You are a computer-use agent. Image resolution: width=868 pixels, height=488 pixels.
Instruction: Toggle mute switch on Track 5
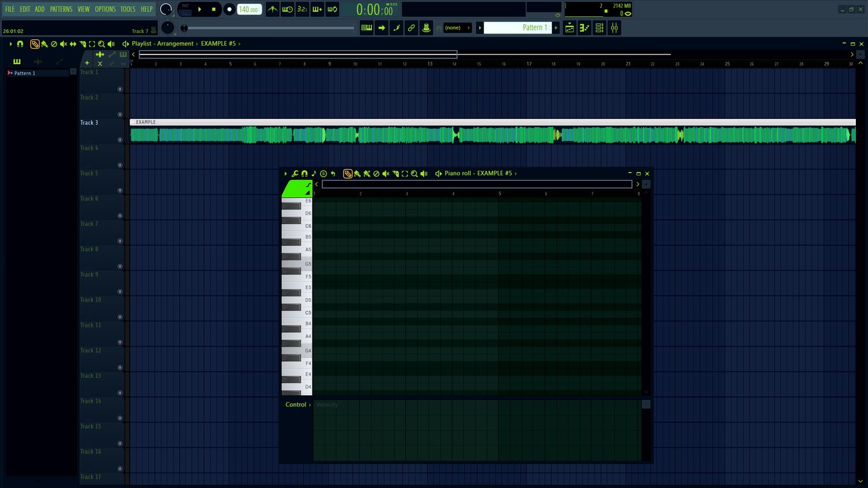120,190
